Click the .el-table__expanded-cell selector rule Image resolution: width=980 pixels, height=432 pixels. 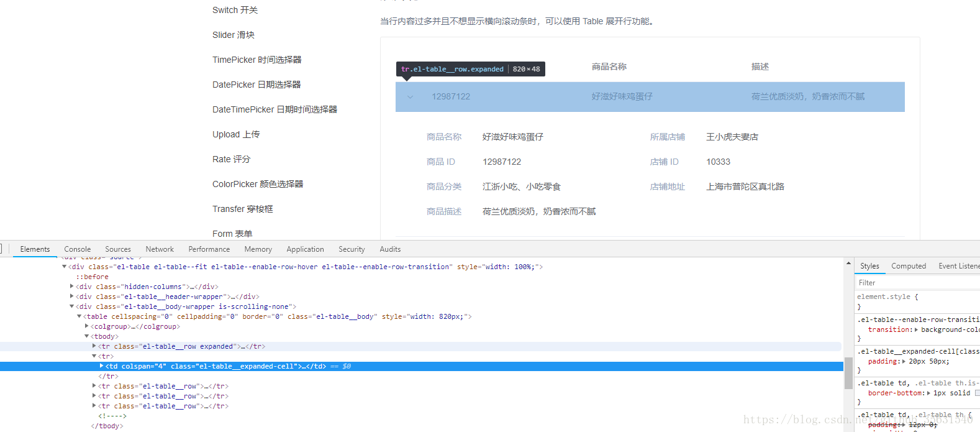click(x=919, y=351)
